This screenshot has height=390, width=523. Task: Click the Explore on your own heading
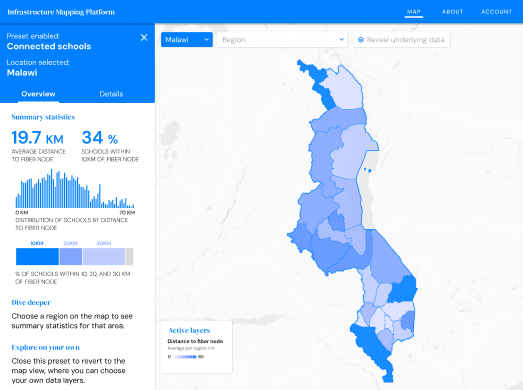point(46,347)
